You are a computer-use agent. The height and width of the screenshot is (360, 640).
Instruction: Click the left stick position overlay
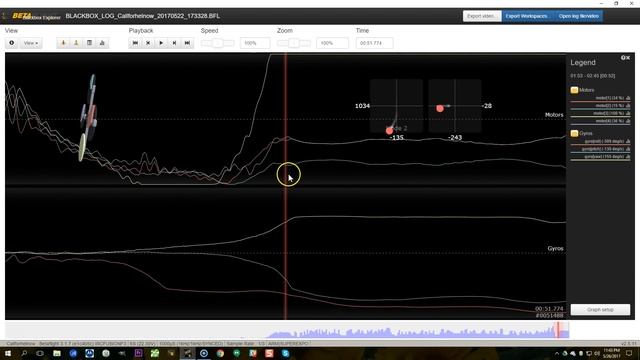click(396, 106)
